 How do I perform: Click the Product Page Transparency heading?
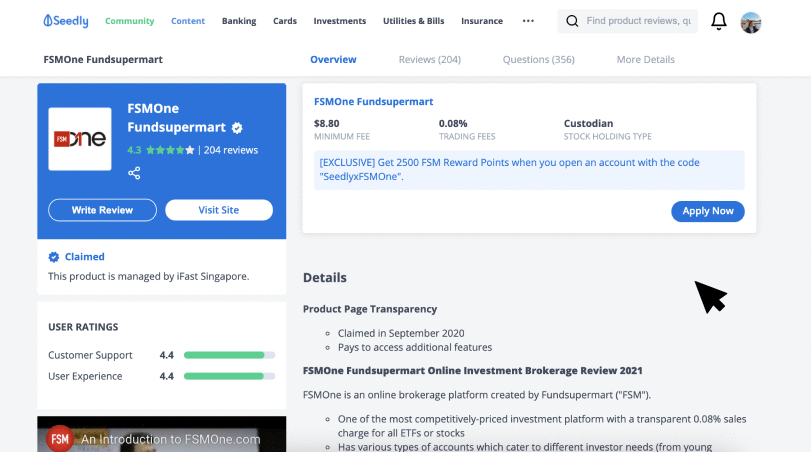pos(370,309)
